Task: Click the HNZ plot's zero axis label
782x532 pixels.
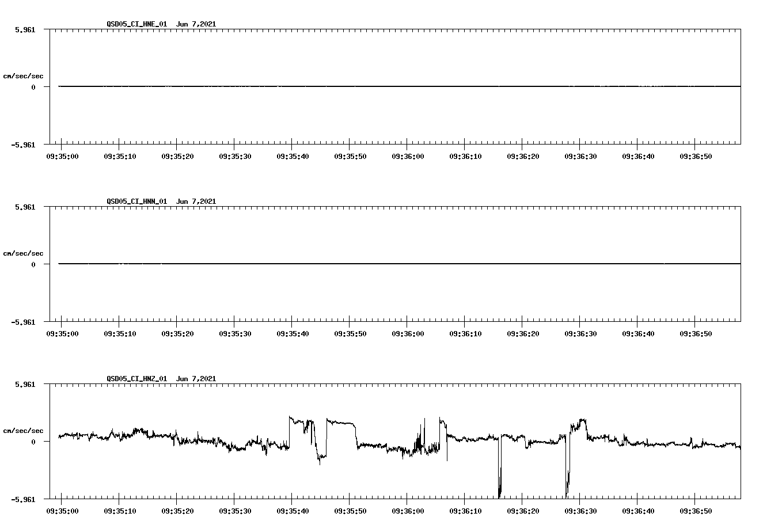Action: (x=33, y=442)
